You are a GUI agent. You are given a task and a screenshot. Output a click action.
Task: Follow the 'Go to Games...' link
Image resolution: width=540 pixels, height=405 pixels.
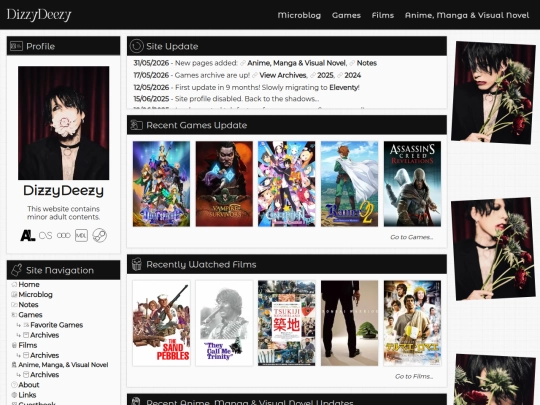pos(412,237)
